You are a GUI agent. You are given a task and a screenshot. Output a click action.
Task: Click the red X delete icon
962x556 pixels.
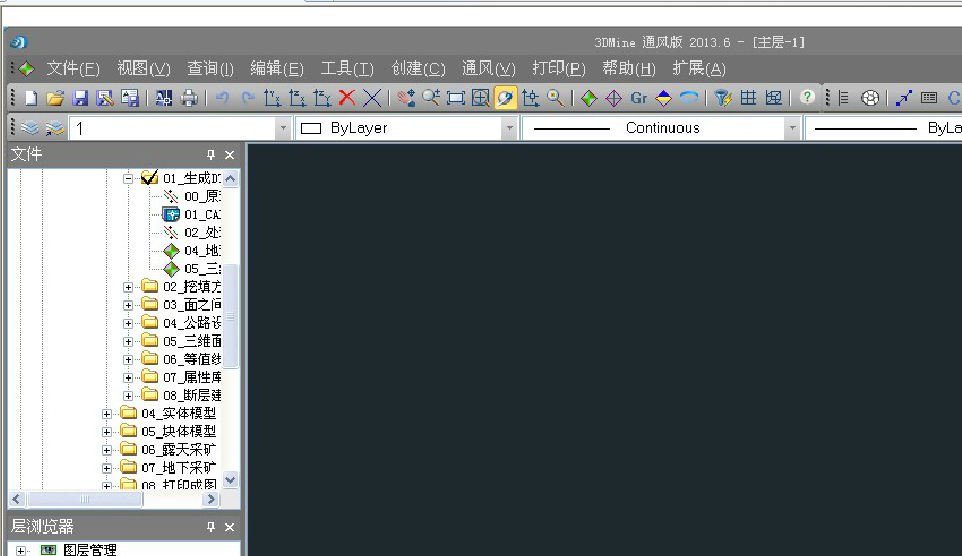tap(347, 98)
